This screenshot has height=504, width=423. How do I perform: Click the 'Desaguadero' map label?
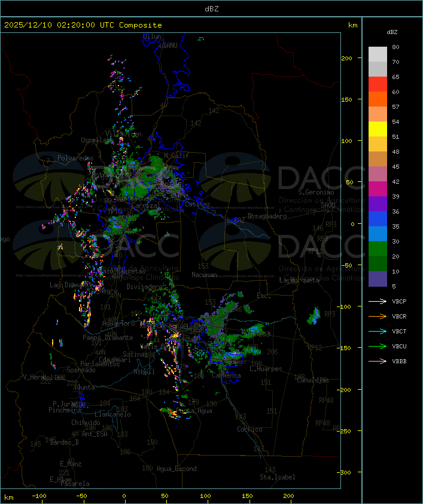[x=267, y=216]
